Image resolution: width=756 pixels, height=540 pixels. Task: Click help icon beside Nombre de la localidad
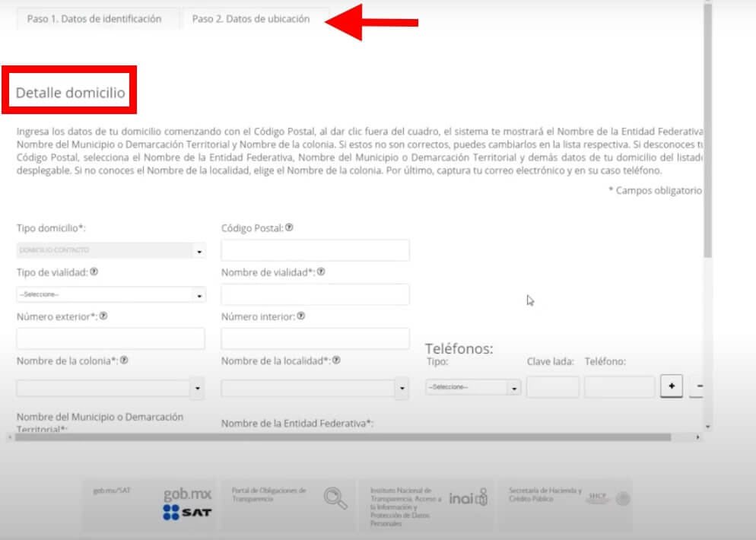pyautogui.click(x=335, y=361)
